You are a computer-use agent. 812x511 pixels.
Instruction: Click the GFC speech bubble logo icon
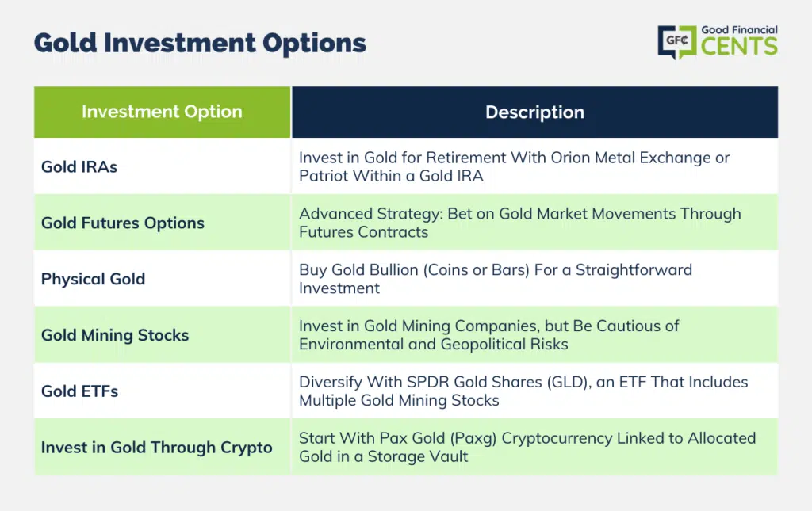pyautogui.click(x=677, y=41)
